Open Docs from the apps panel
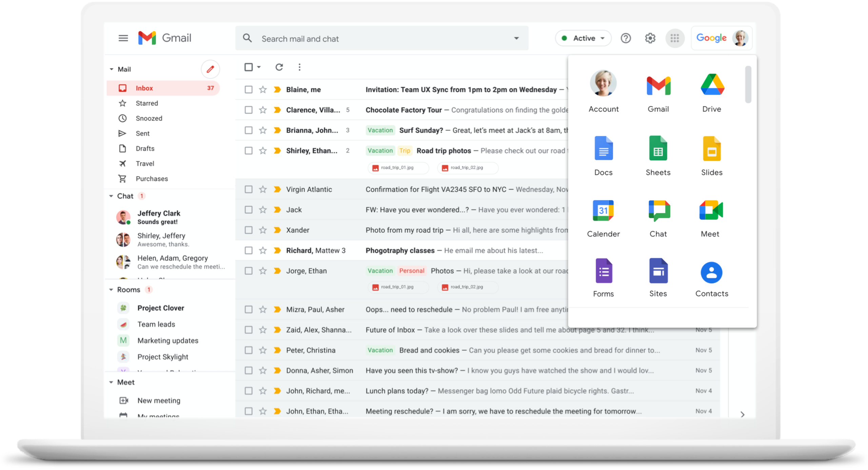Image resolution: width=868 pixels, height=470 pixels. click(604, 156)
